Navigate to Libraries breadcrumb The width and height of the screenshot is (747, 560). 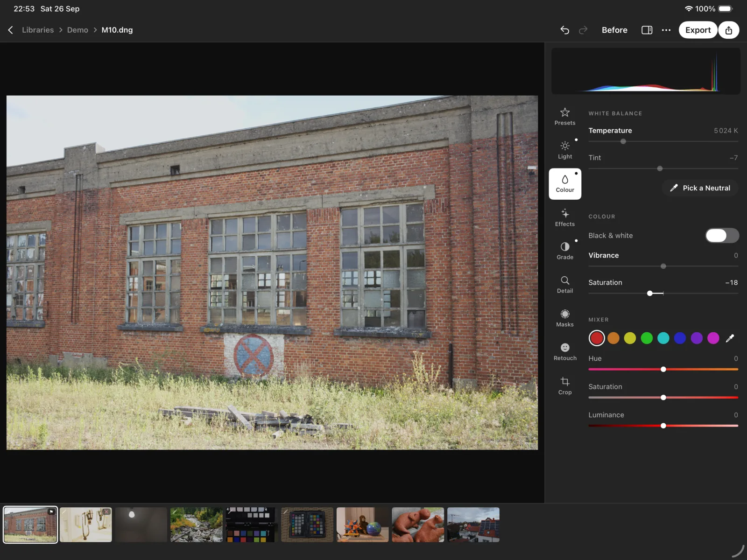coord(38,30)
